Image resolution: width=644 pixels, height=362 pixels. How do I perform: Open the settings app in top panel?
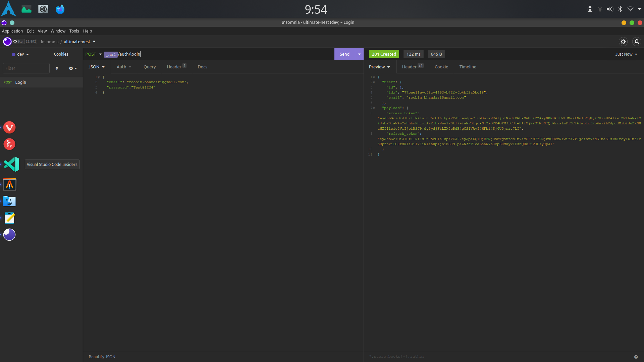(x=43, y=9)
